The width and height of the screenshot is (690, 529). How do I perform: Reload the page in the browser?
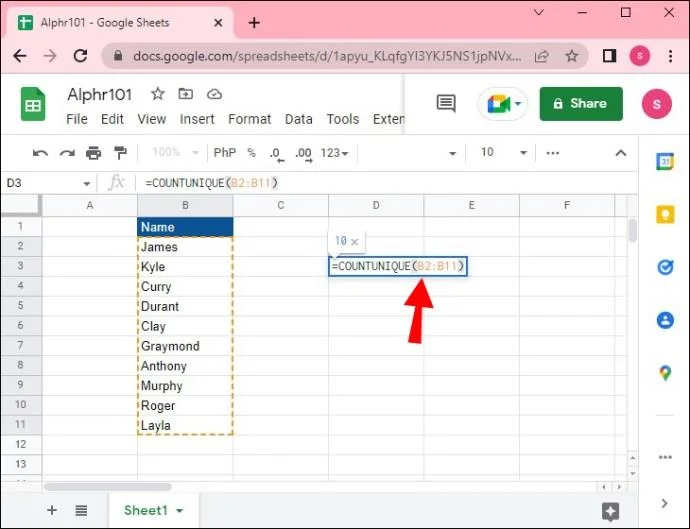[x=80, y=56]
